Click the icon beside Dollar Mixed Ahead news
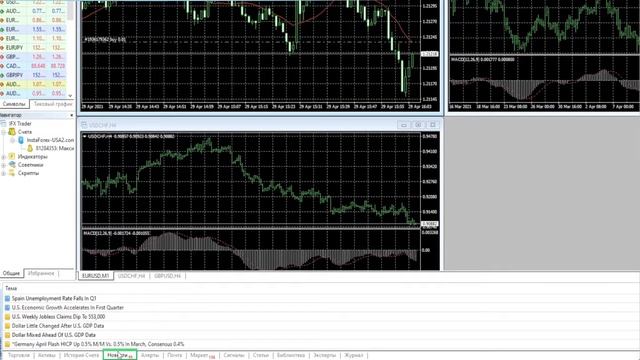Viewport: 640px width, 360px height. tap(7, 335)
